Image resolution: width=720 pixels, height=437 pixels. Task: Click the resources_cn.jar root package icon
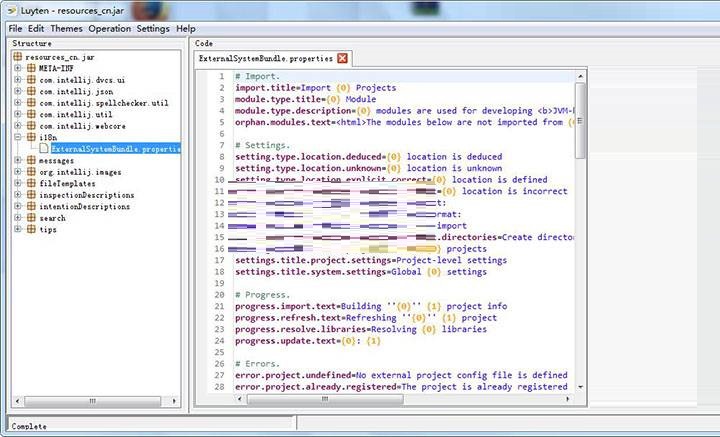click(17, 57)
